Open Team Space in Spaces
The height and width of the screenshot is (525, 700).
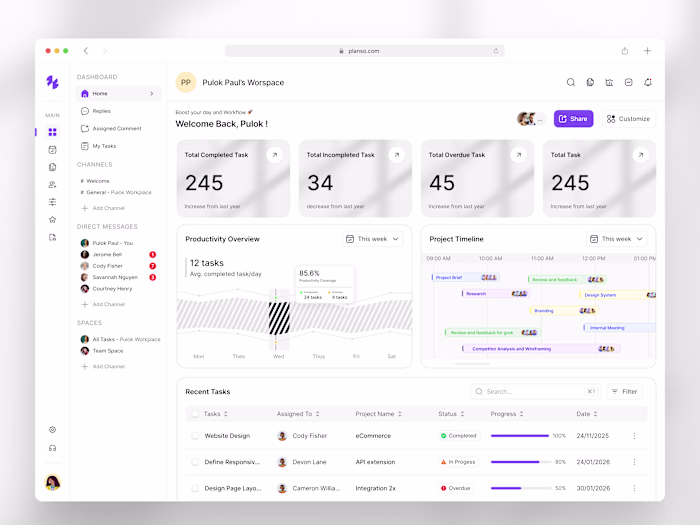pyautogui.click(x=102, y=351)
